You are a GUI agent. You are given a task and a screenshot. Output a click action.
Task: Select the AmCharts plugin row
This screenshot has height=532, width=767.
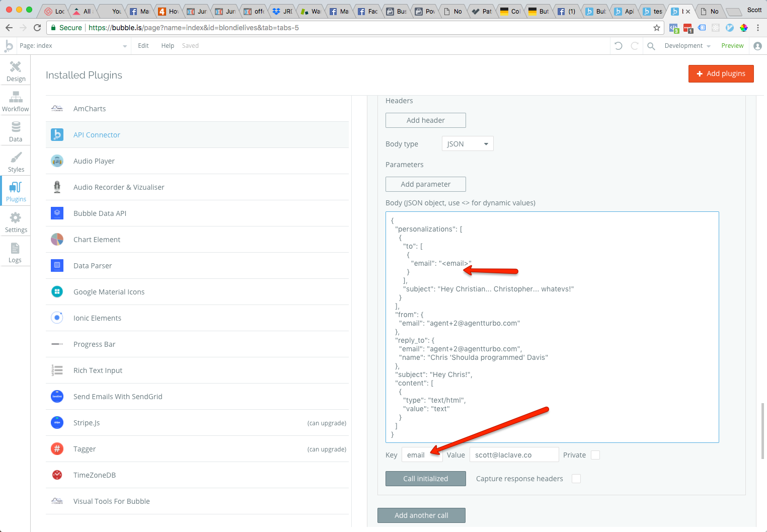pyautogui.click(x=197, y=109)
